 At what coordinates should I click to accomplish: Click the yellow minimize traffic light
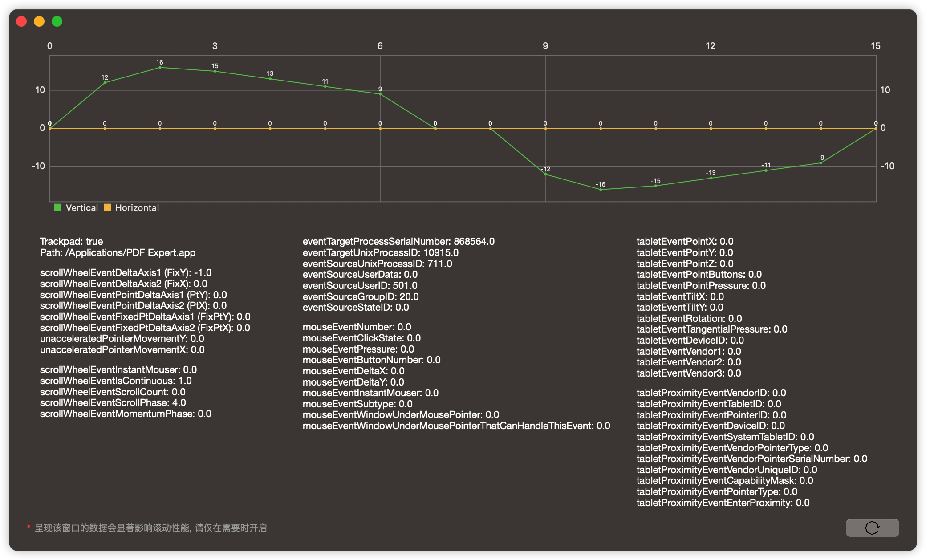pos(39,21)
